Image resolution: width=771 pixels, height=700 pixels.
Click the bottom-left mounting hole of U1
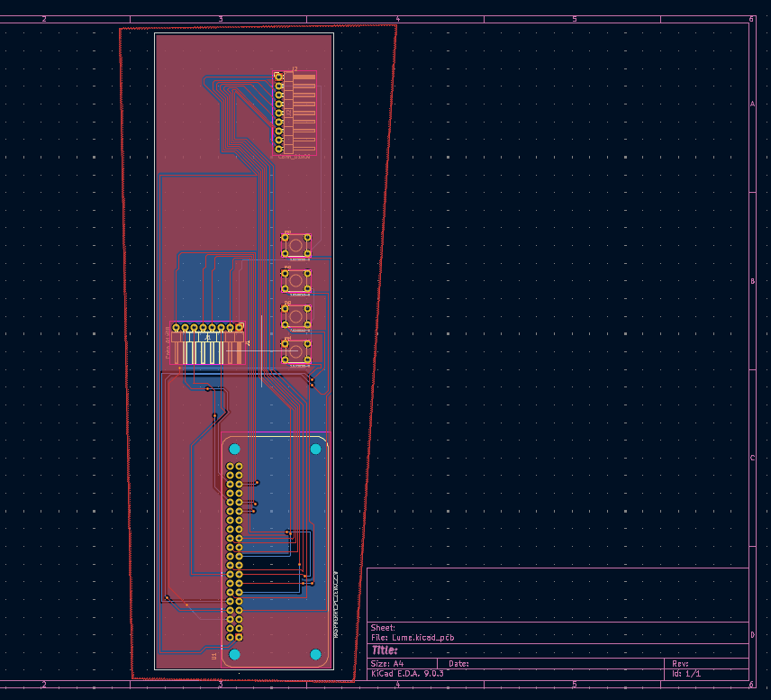(x=235, y=654)
